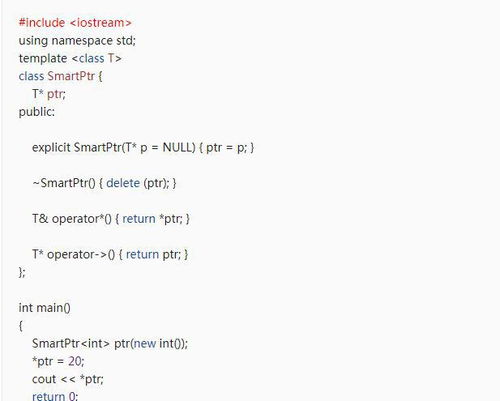This screenshot has height=401, width=500.
Task: Click the explicit SmartPtr constructor line
Action: (x=143, y=148)
